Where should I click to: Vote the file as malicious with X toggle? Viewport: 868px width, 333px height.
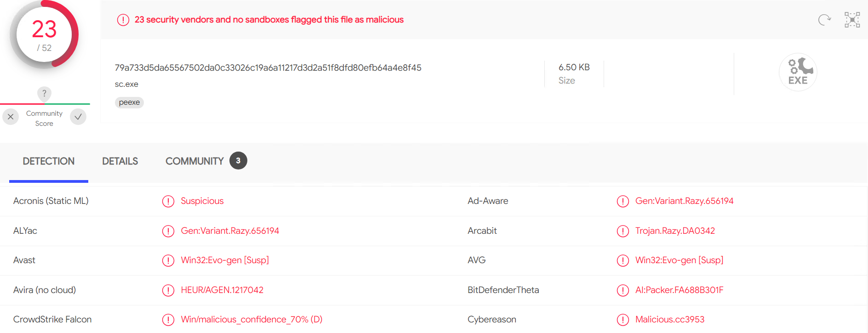tap(11, 117)
